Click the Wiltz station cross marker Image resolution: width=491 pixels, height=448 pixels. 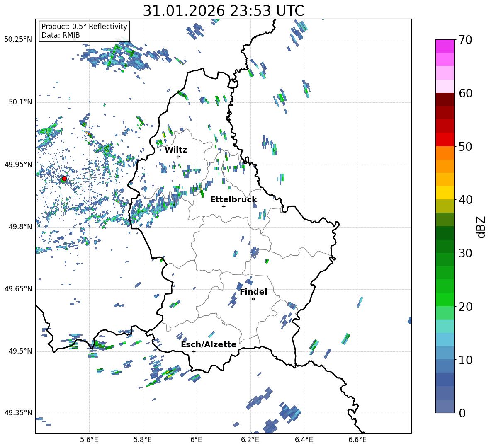(x=178, y=157)
